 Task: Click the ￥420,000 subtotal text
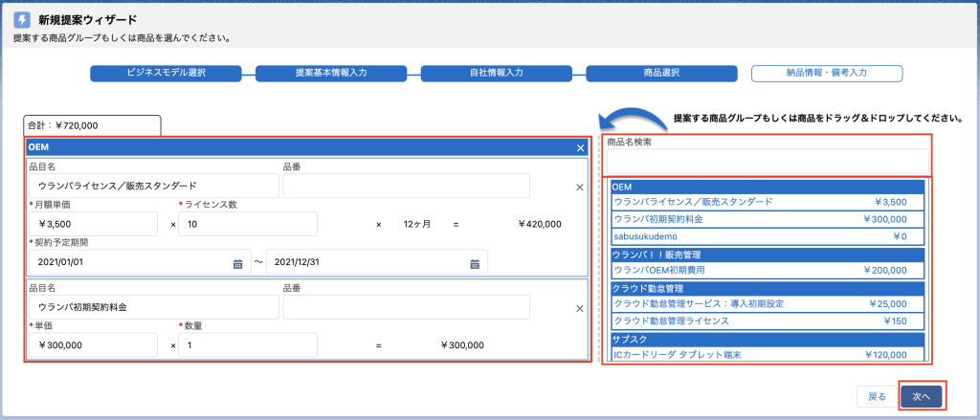coord(540,224)
